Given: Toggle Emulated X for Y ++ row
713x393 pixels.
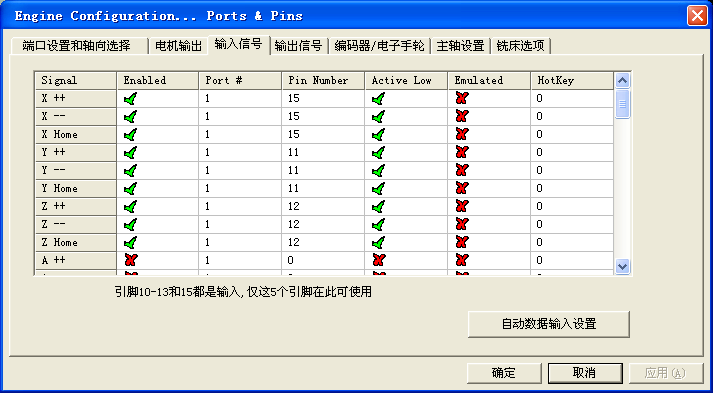Looking at the screenshot, I should pyautogui.click(x=462, y=152).
